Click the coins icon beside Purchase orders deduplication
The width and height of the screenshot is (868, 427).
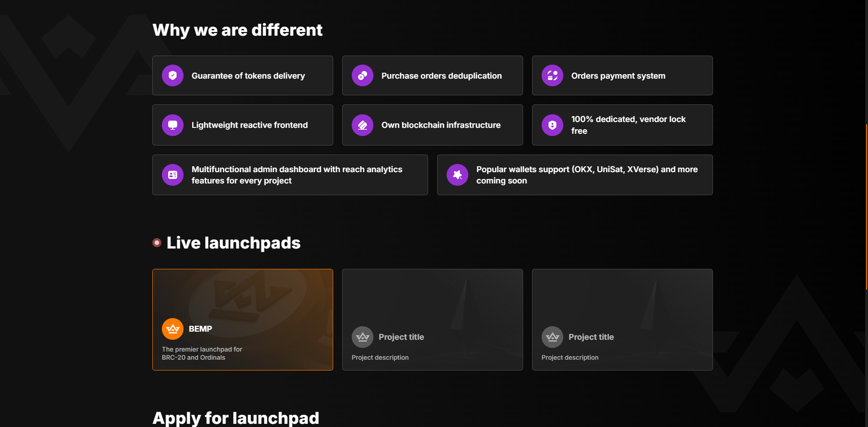click(x=363, y=75)
